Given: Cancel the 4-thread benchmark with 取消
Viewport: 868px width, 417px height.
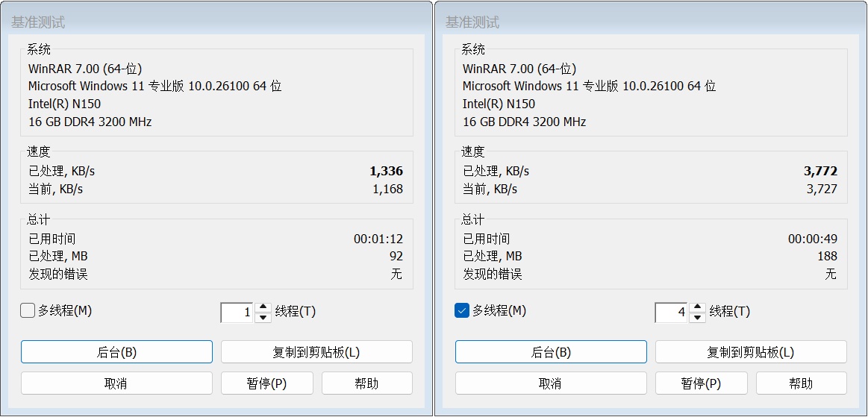Looking at the screenshot, I should pyautogui.click(x=551, y=383).
